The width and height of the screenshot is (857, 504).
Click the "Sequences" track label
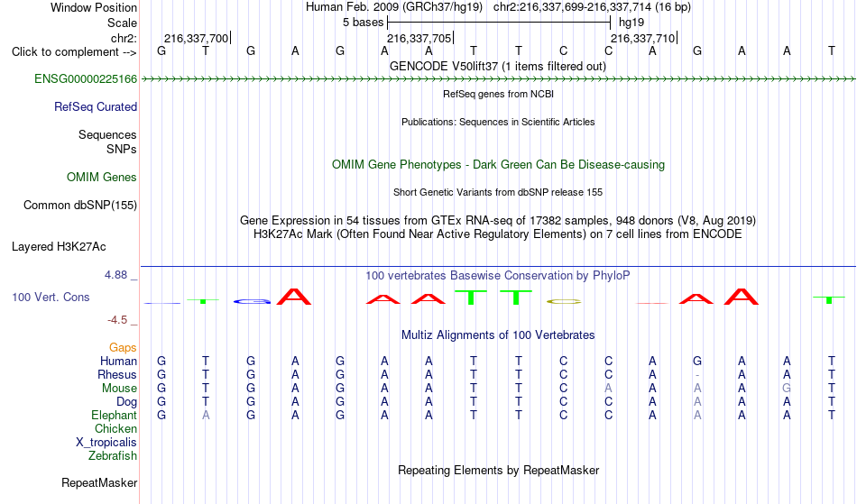pos(107,134)
